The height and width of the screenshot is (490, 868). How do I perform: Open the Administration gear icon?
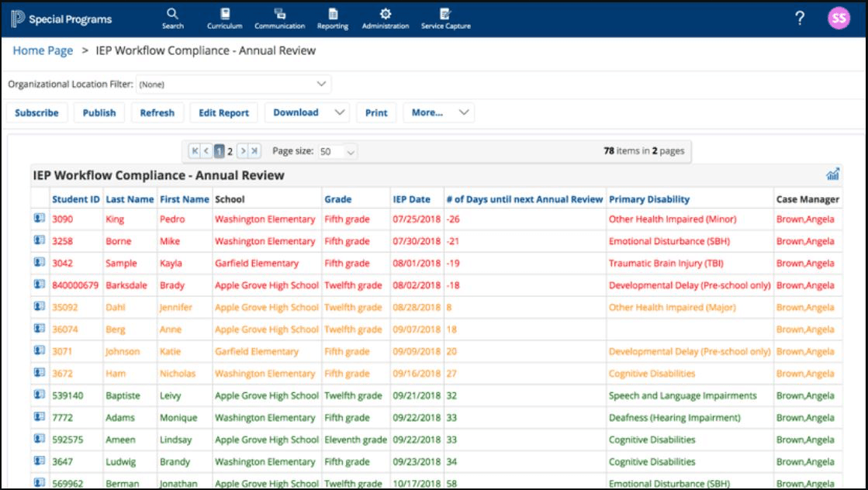[x=385, y=19]
